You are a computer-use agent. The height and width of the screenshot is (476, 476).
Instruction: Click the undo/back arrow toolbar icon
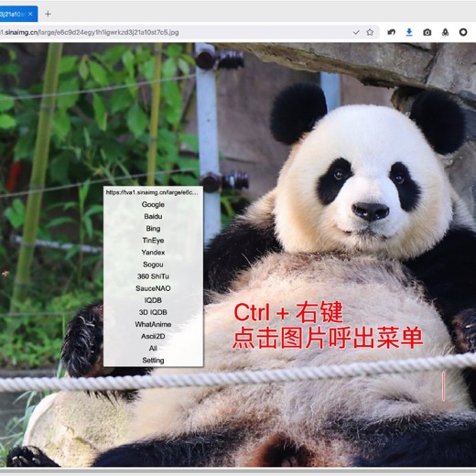[x=392, y=32]
